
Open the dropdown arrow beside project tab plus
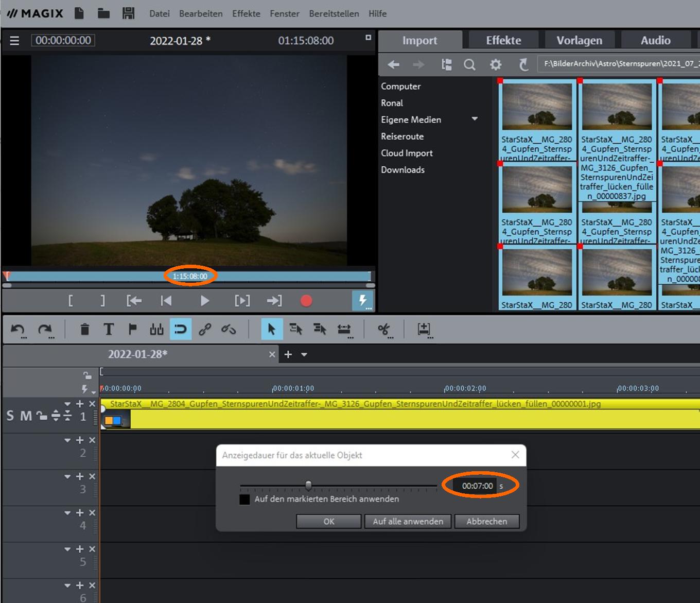click(x=304, y=354)
